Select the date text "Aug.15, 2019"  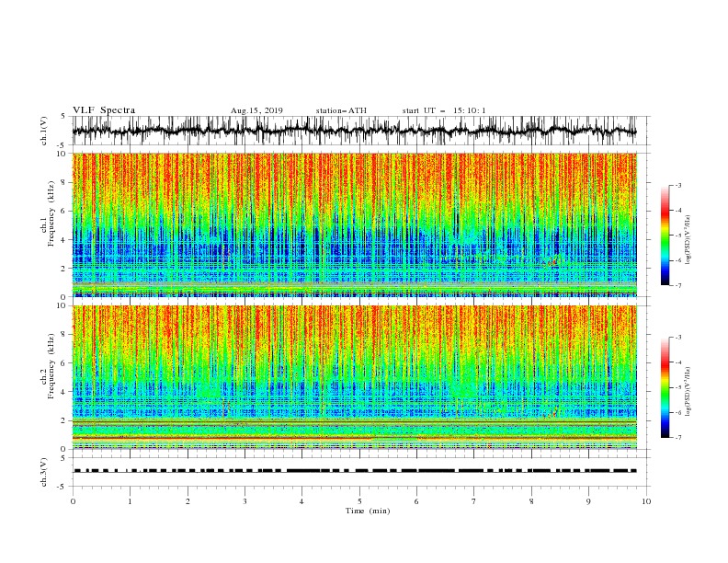[x=256, y=110]
